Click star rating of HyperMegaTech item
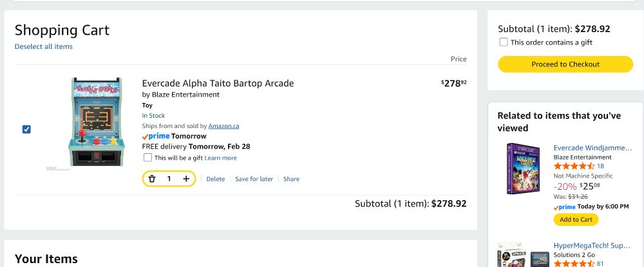This screenshot has width=644, height=267. pos(574,262)
